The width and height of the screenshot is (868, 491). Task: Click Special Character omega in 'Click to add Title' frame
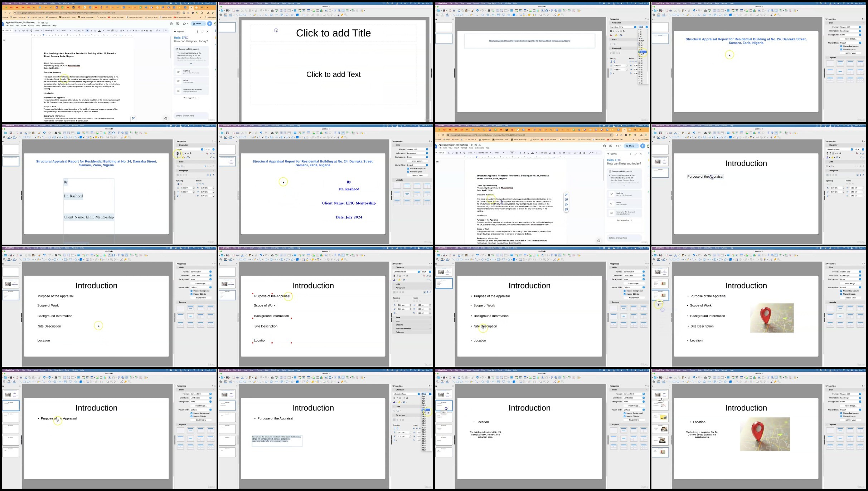[x=330, y=11]
